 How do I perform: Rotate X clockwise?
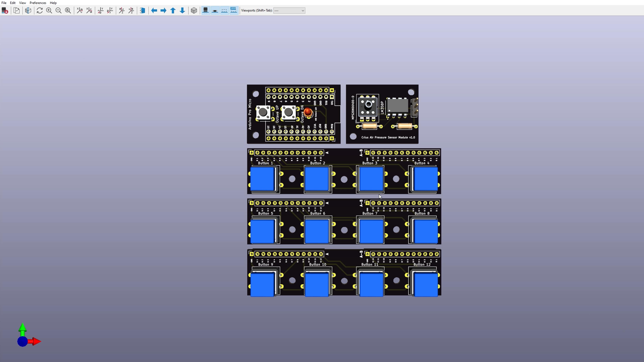click(x=80, y=11)
